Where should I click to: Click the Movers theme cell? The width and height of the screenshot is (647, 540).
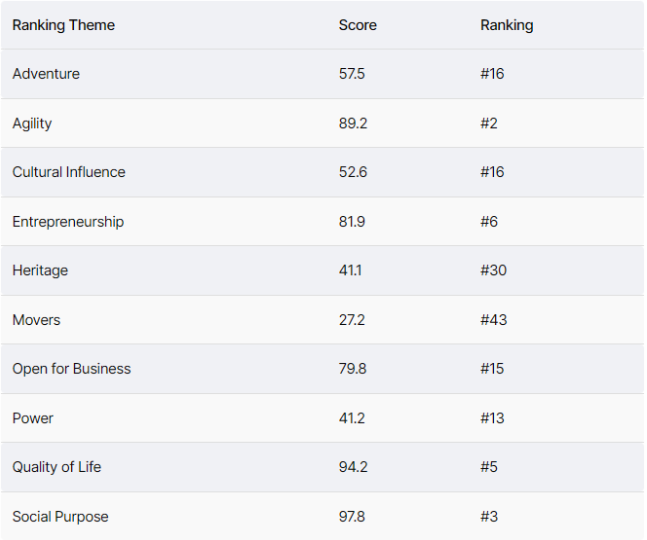pos(36,320)
